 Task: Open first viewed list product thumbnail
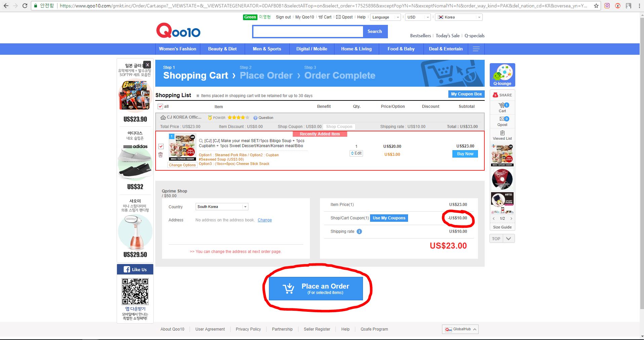pyautogui.click(x=502, y=155)
